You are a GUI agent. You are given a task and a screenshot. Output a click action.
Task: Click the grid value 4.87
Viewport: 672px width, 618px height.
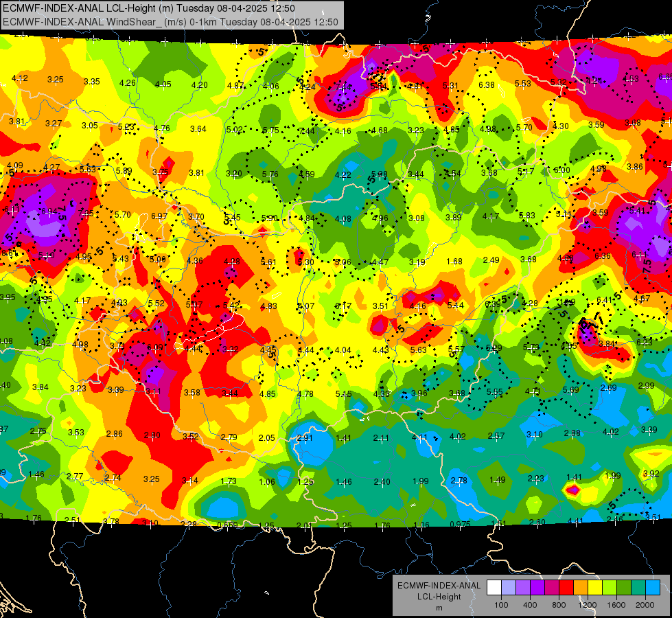(x=235, y=85)
